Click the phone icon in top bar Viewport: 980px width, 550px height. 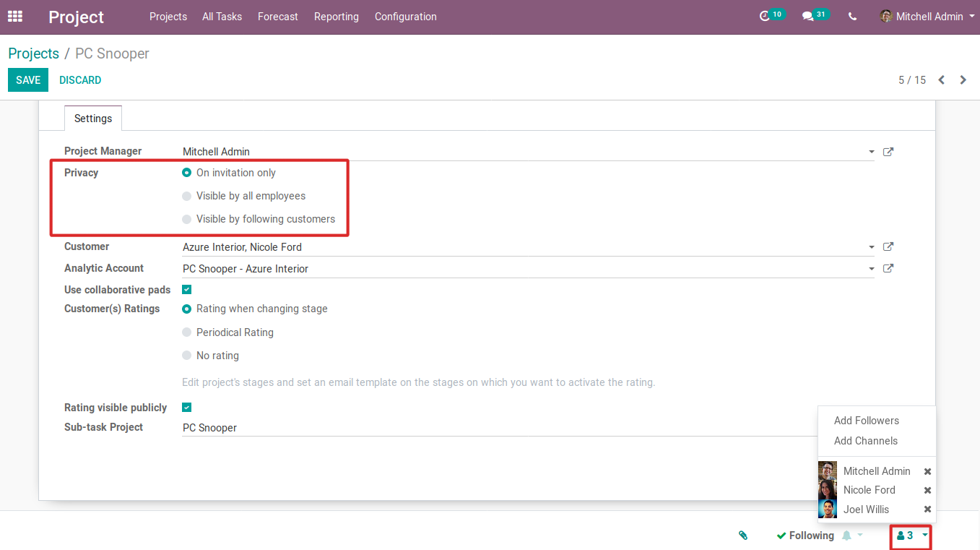[x=853, y=16]
